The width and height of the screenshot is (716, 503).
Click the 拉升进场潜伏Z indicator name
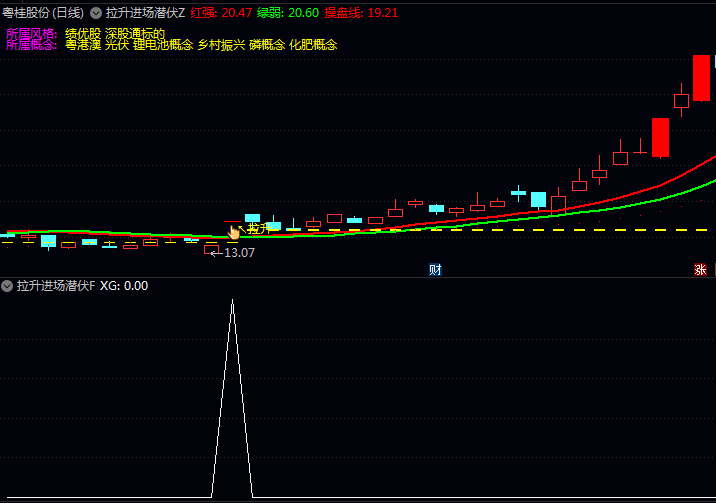[145, 13]
